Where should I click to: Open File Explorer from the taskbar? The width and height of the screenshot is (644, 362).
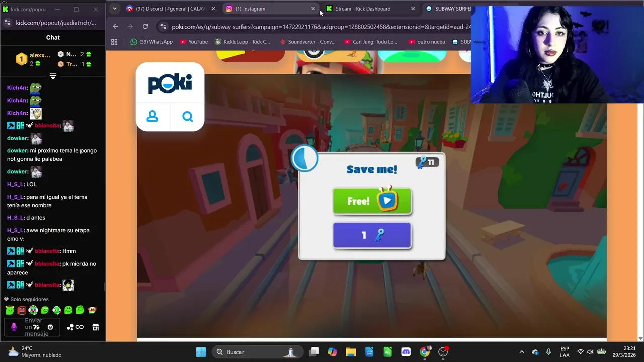[x=351, y=352]
